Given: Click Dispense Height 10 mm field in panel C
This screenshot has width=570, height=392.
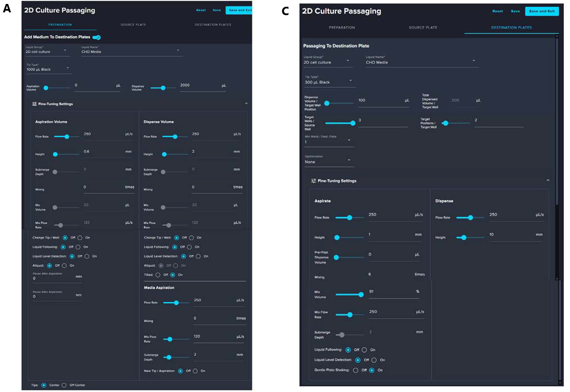Looking at the screenshot, I should [x=516, y=236].
